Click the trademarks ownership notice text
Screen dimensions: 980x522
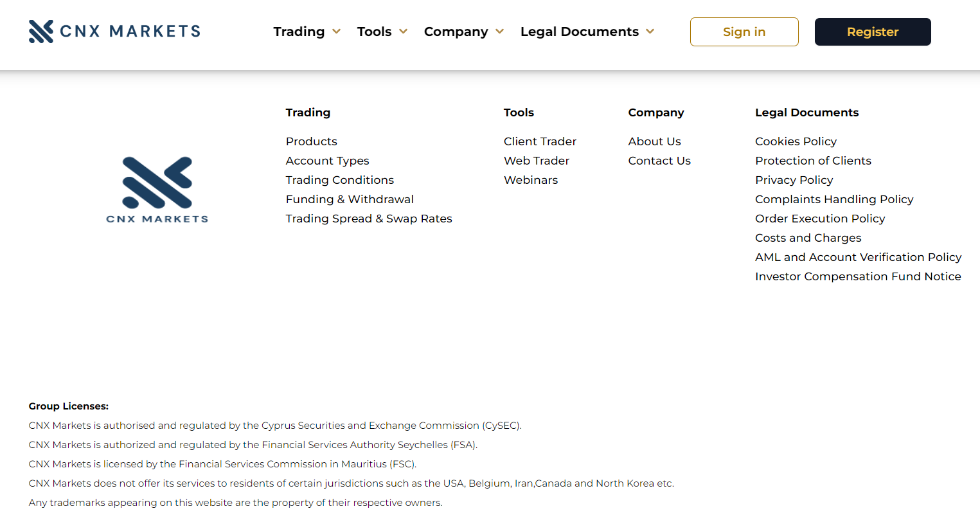coord(235,503)
